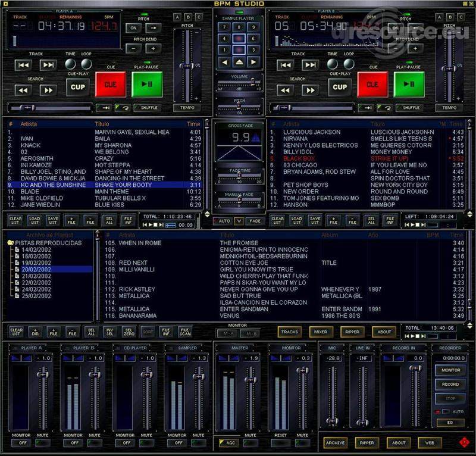Open the WEB section button
This screenshot has height=456, width=476.
tap(430, 443)
